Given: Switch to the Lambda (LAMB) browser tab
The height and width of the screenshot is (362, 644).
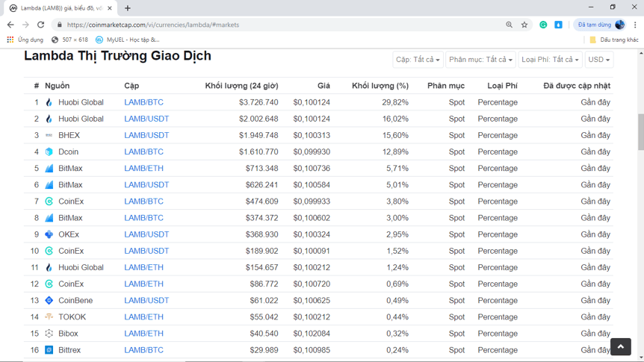Looking at the screenshot, I should click(x=61, y=7).
